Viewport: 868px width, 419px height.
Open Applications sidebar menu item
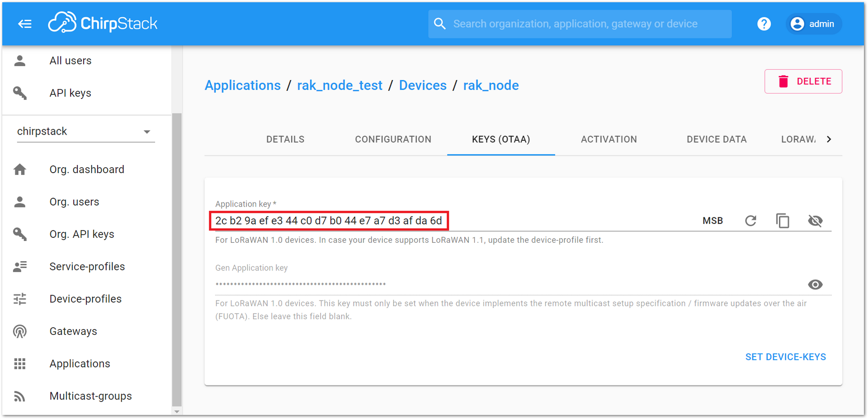tap(87, 363)
